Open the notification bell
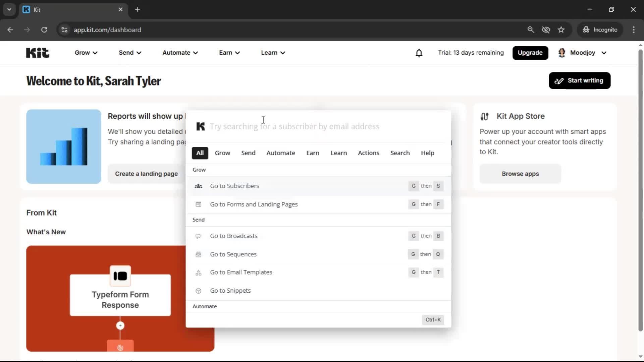Viewport: 644px width, 362px height. tap(419, 53)
